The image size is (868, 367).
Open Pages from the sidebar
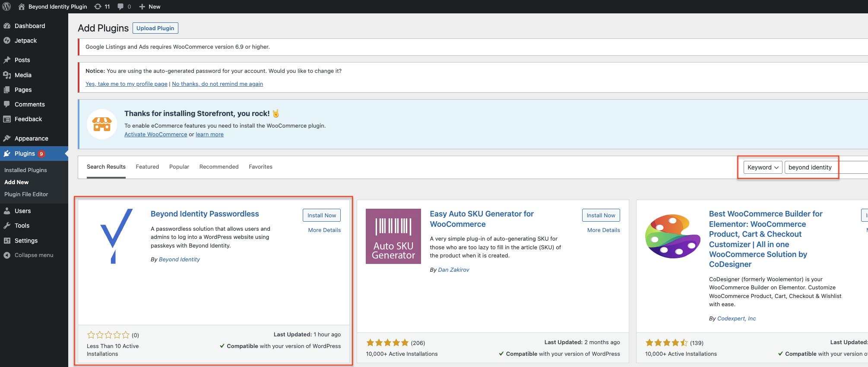point(23,90)
